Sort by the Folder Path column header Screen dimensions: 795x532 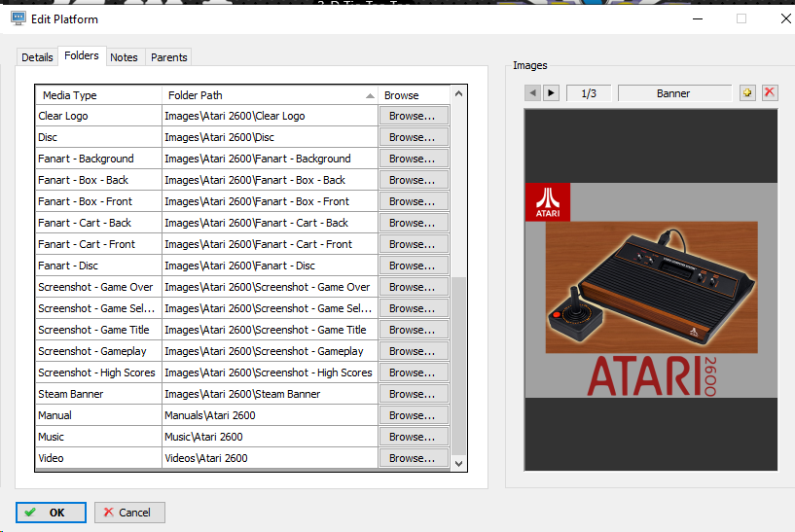coord(270,95)
